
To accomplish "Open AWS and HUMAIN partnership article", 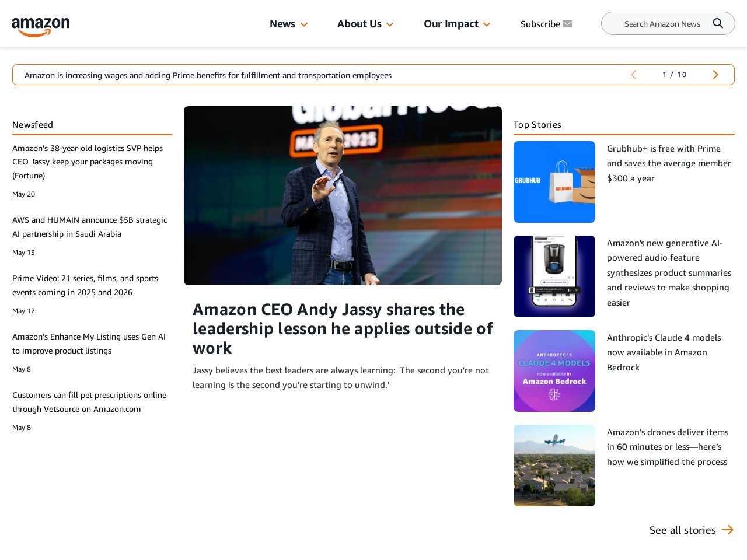I will click(90, 227).
